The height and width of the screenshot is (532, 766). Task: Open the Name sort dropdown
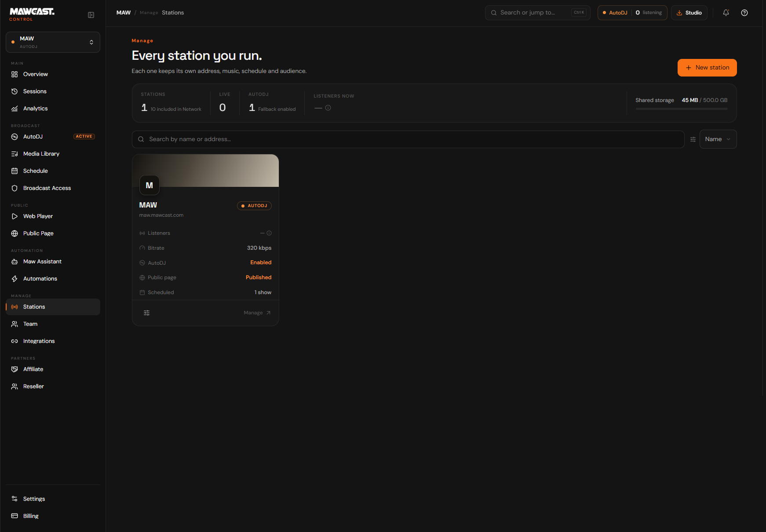click(718, 139)
